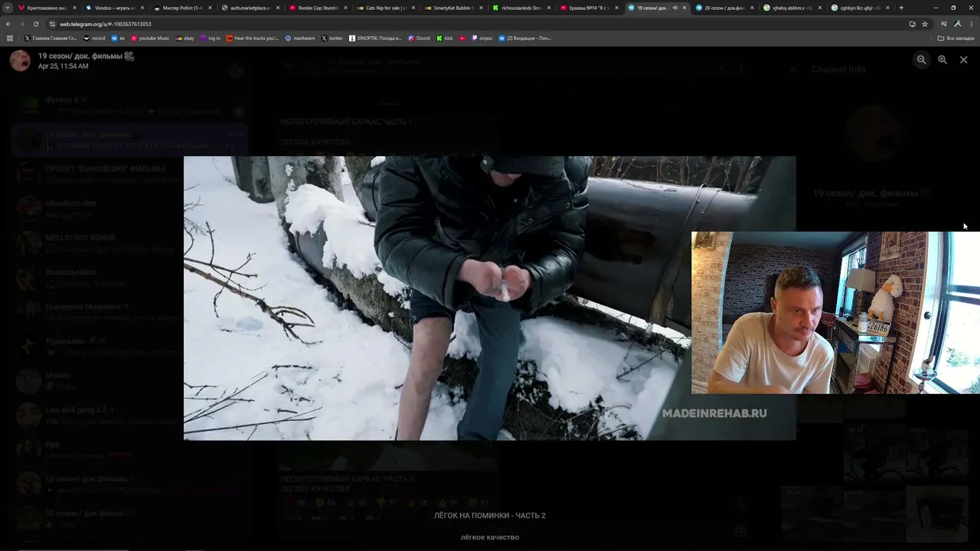Open the Chrome three-dot menu
The image size is (980, 551).
(x=971, y=24)
